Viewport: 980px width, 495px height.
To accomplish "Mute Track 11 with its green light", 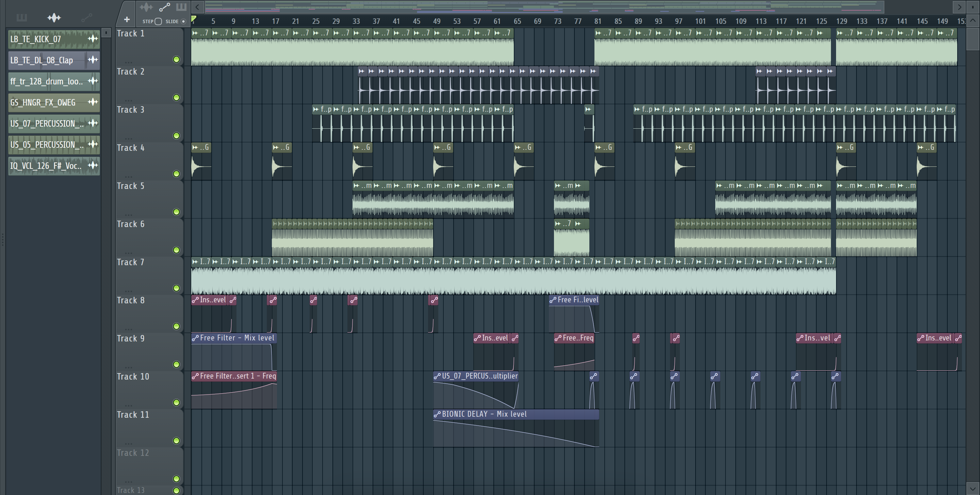I will [176, 441].
